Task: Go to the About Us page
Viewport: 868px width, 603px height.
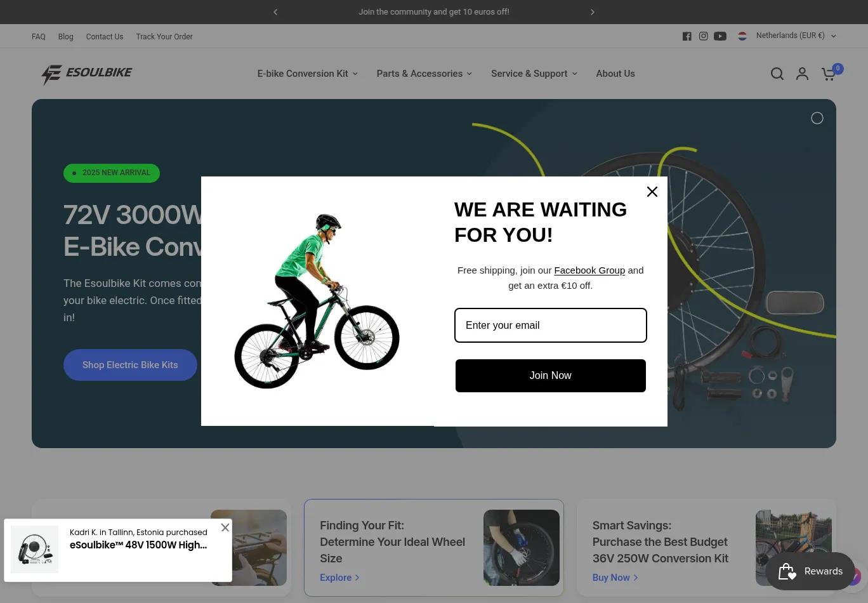Action: pos(615,74)
